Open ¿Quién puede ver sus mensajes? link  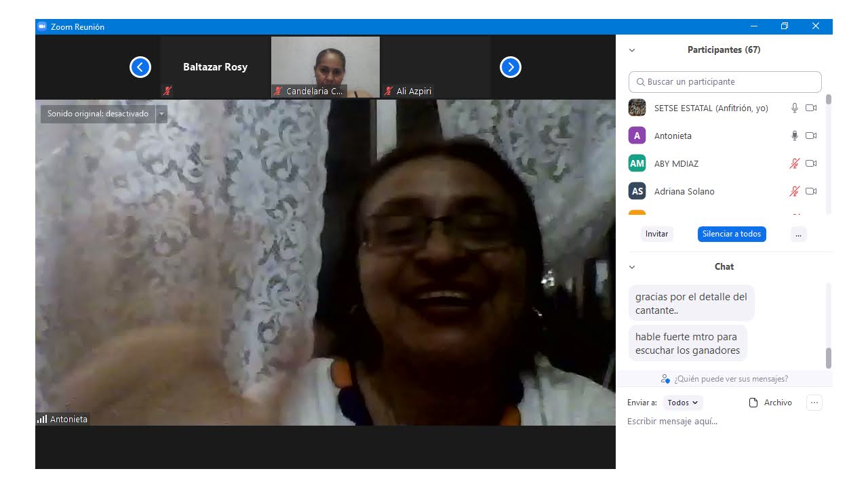point(731,379)
